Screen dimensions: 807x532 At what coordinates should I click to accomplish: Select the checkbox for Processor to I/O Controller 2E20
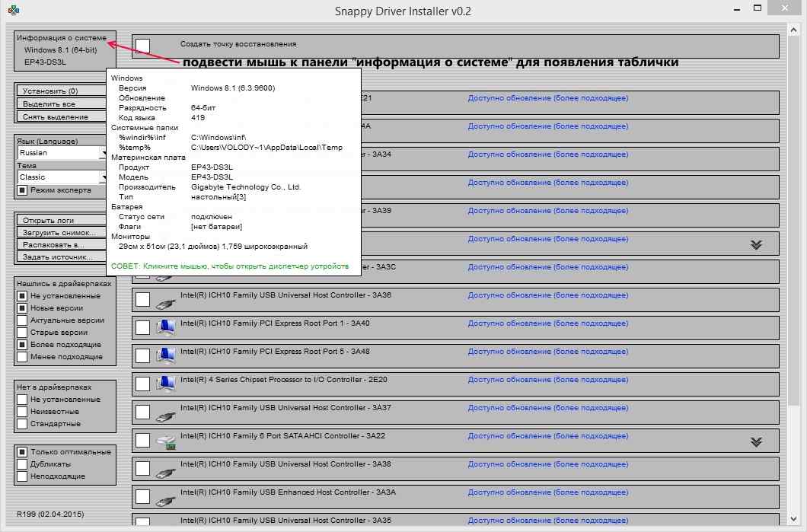[x=142, y=384]
